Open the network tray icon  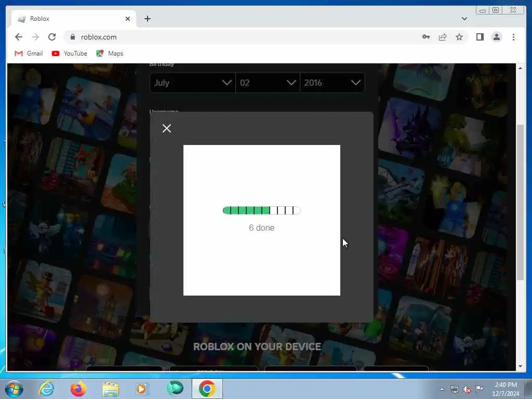454,389
